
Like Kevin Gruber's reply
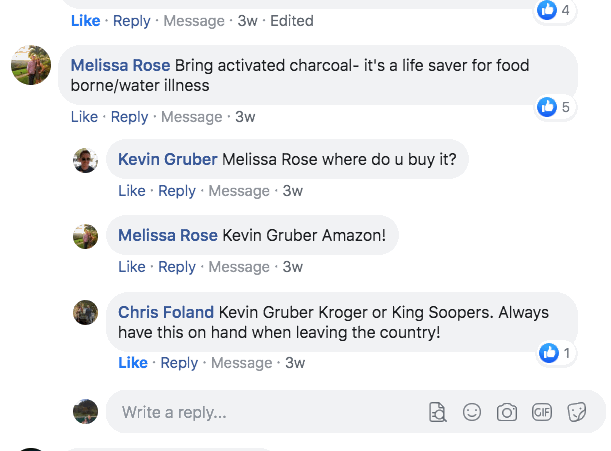(132, 191)
